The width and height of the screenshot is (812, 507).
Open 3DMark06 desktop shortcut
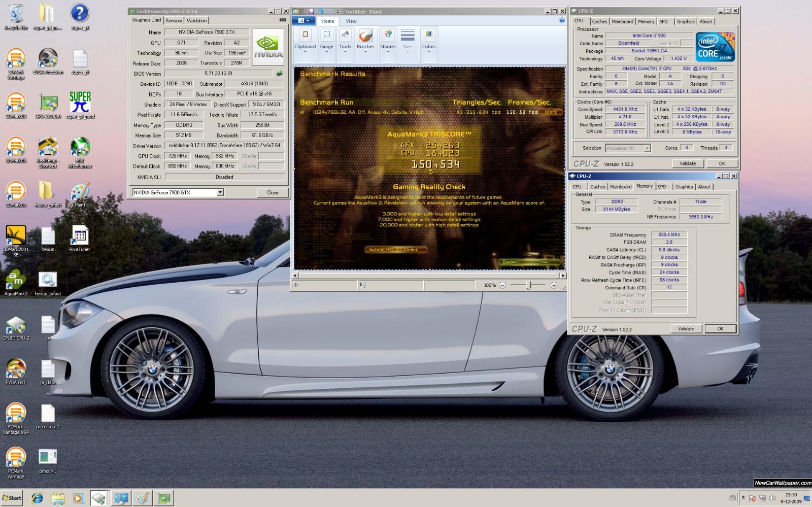click(16, 195)
